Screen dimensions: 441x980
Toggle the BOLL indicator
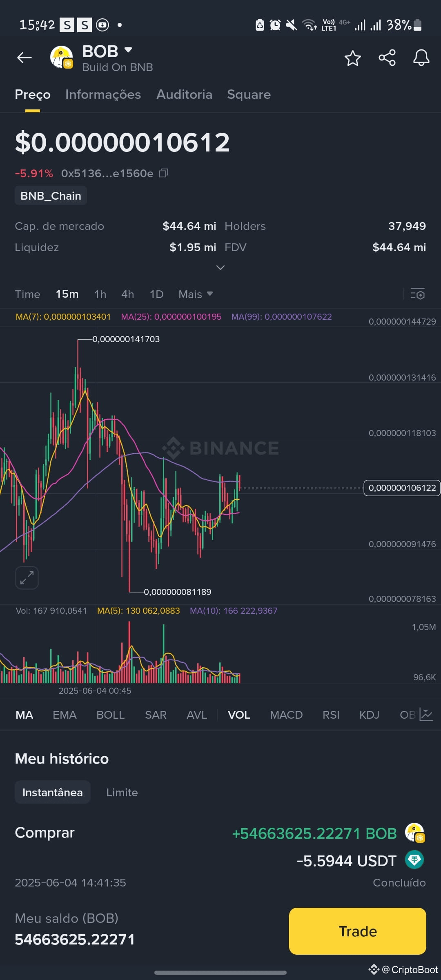pyautogui.click(x=110, y=715)
